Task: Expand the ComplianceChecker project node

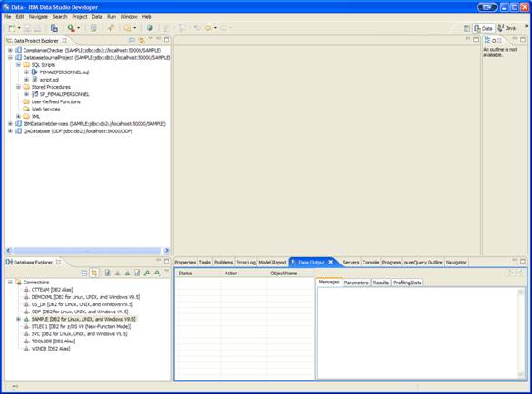Action: [10, 50]
